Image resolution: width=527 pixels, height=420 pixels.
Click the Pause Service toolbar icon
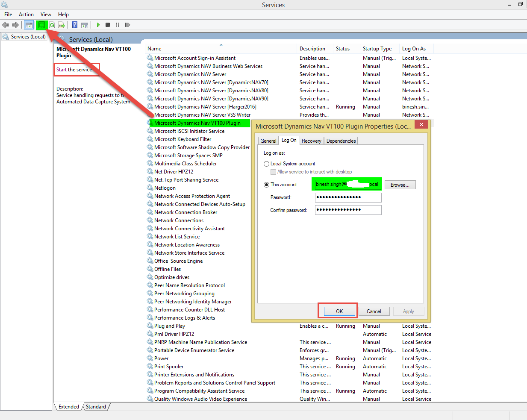pos(118,25)
